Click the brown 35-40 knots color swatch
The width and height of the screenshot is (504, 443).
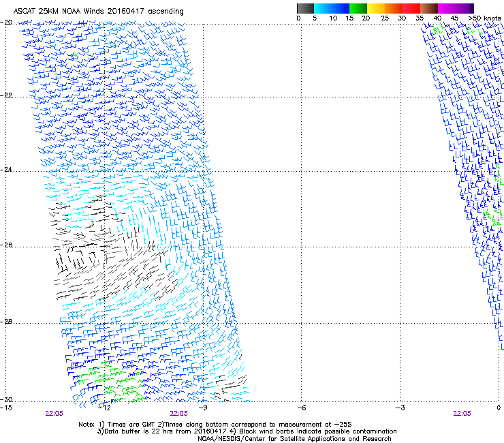(x=429, y=8)
